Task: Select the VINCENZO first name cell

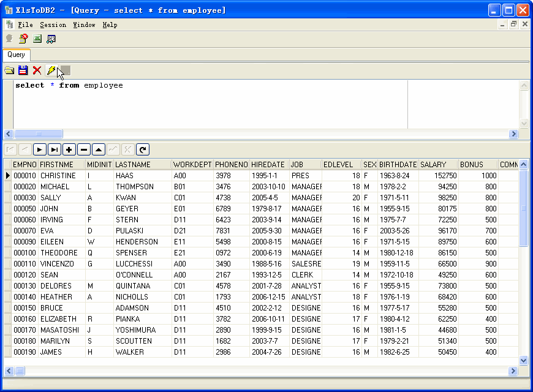Action: [x=61, y=264]
